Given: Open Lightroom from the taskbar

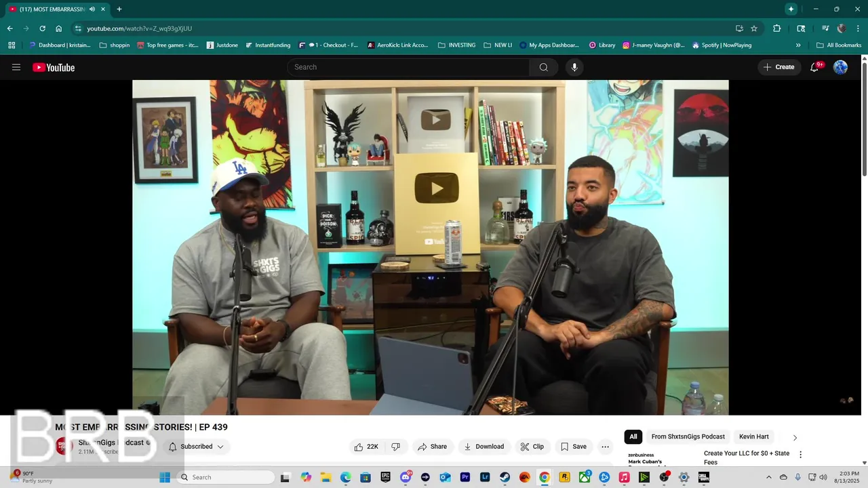Looking at the screenshot, I should [485, 477].
